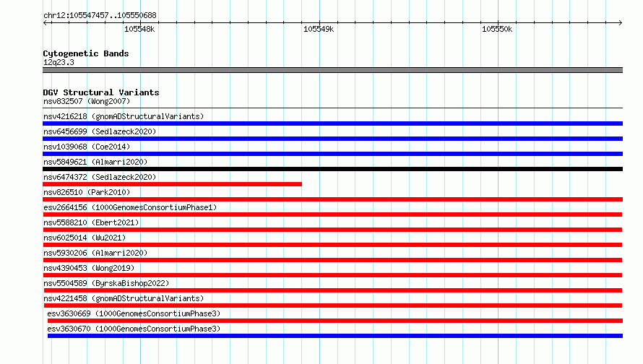Select the red bar under nsv5504589
This screenshot has height=364, width=643.
tap(332, 290)
